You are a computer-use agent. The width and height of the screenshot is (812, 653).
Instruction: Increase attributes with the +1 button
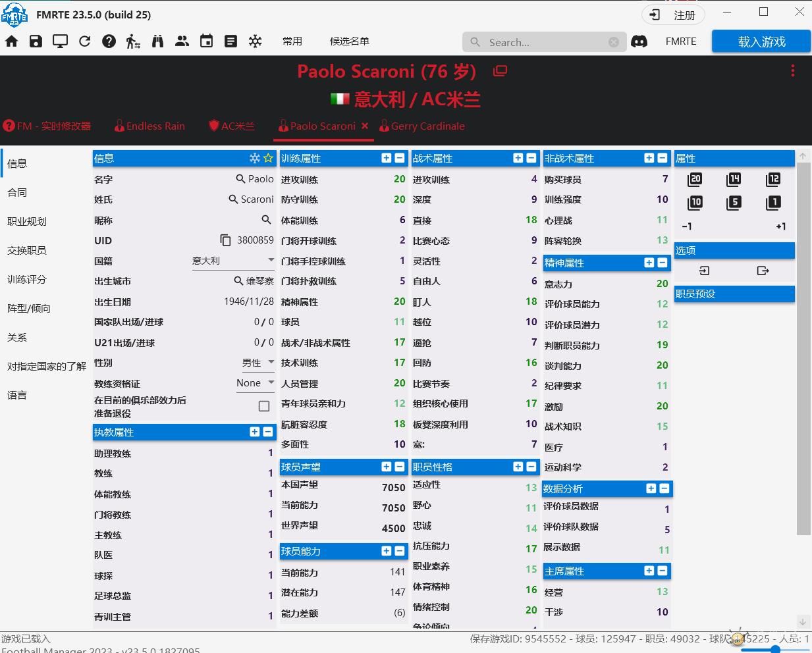[781, 226]
